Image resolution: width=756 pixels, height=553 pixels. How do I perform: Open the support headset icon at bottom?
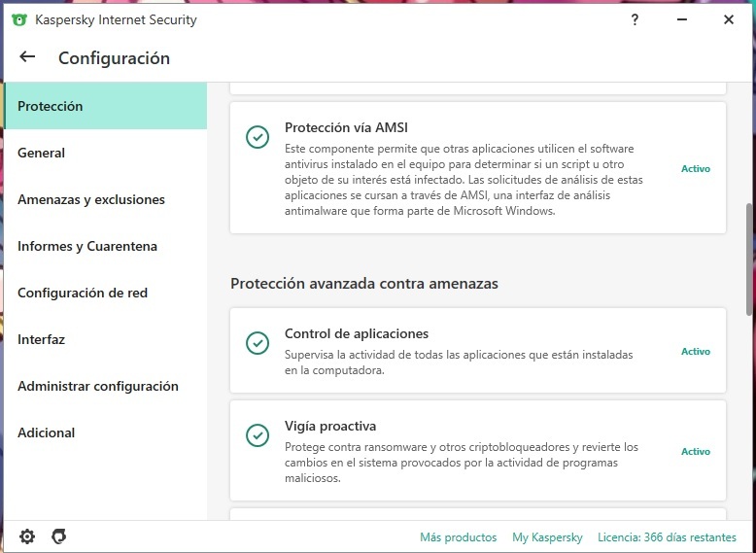59,536
